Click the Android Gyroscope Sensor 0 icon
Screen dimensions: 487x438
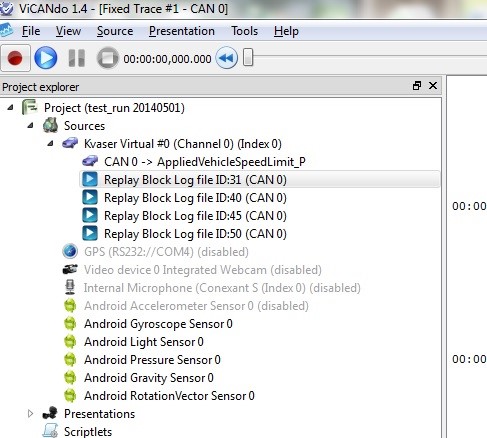coord(70,324)
